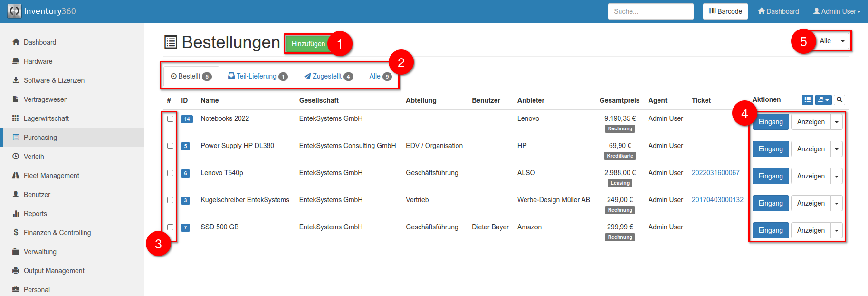Click the barcode icon in top bar
This screenshot has width=868, height=296.
[712, 11]
